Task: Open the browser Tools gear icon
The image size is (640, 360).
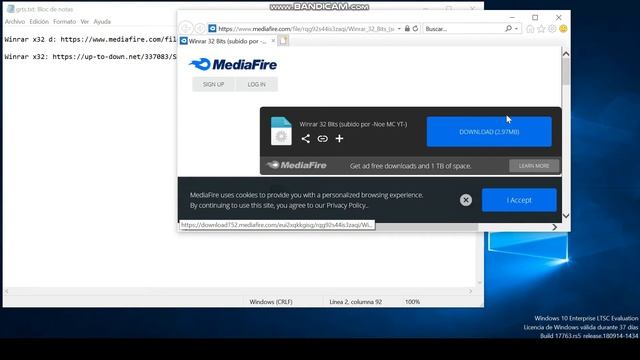Action: coord(552,29)
